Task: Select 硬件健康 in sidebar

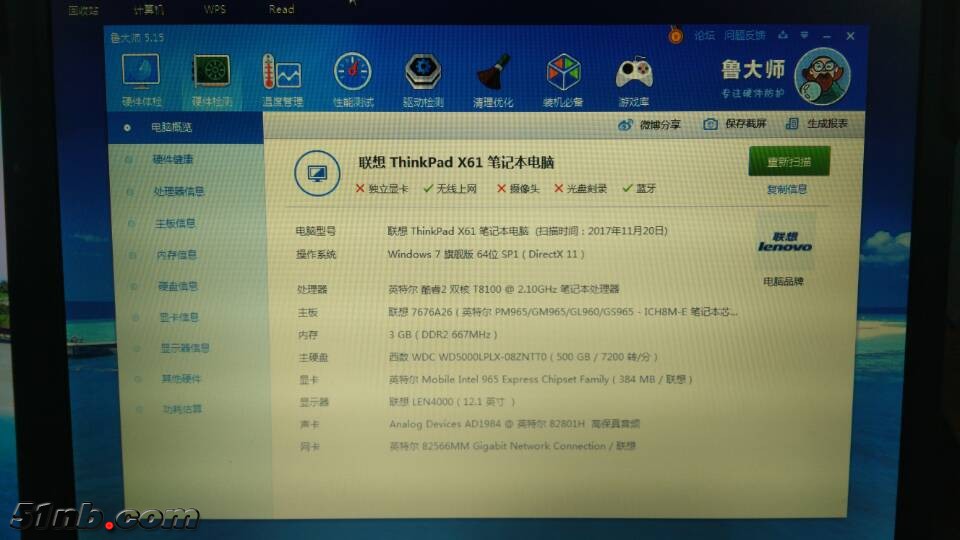Action: [x=173, y=159]
